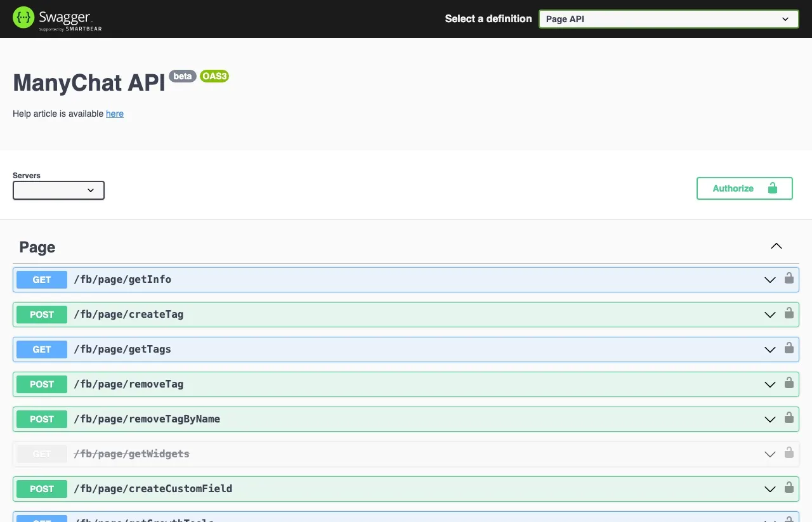Open the Servers dropdown

(58, 190)
